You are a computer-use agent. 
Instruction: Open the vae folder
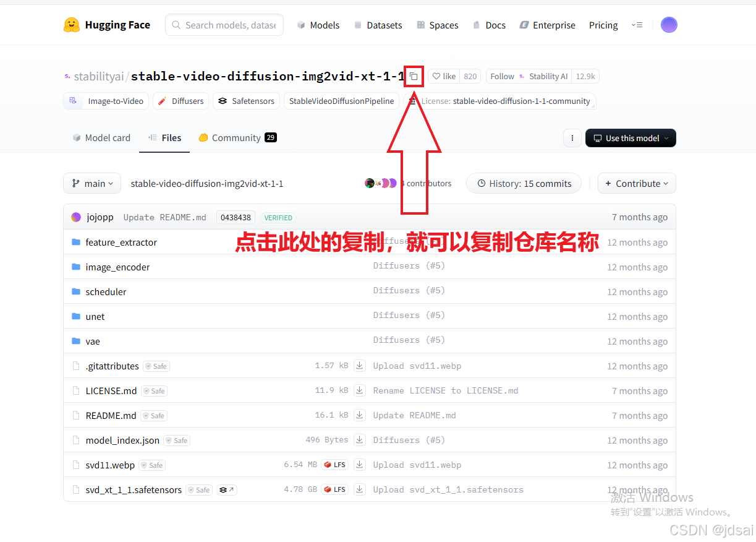point(93,341)
